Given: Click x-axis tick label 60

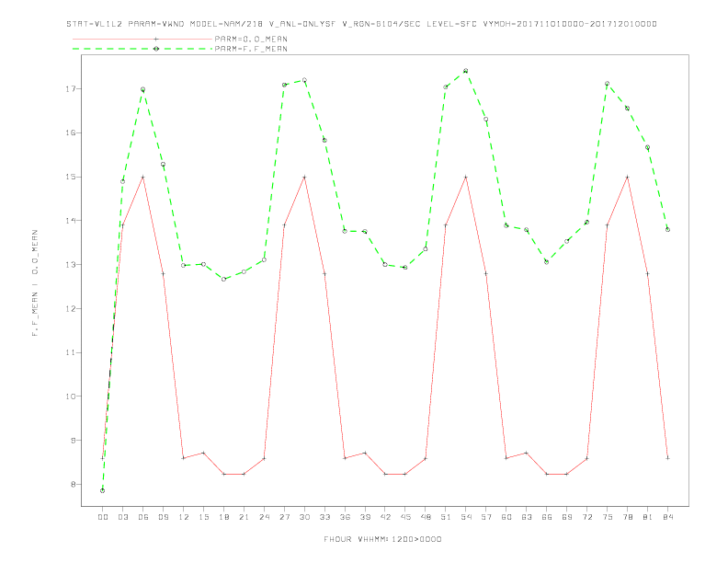Looking at the screenshot, I should [x=506, y=517].
